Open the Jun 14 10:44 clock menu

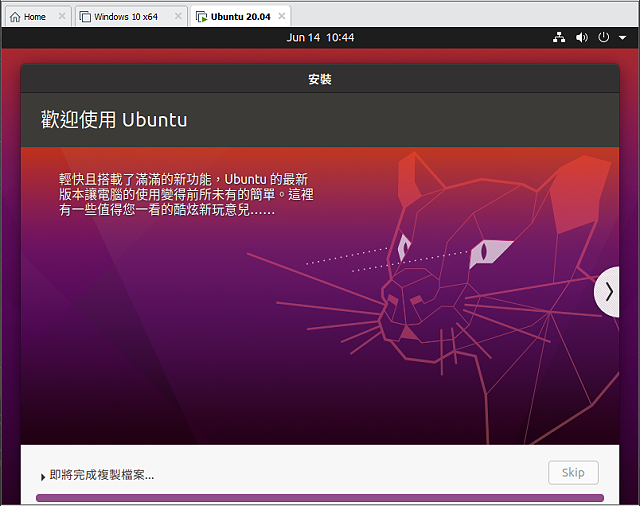[x=320, y=37]
